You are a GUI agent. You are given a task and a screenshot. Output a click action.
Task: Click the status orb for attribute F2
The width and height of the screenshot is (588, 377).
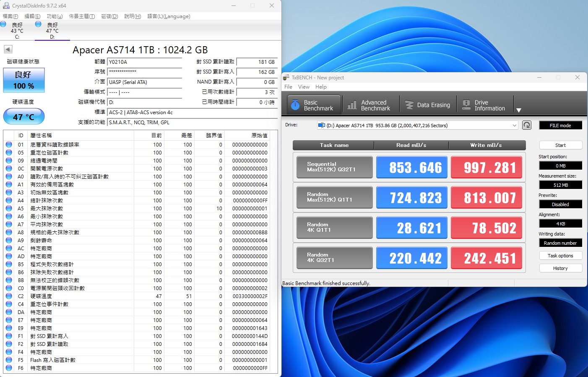9,344
